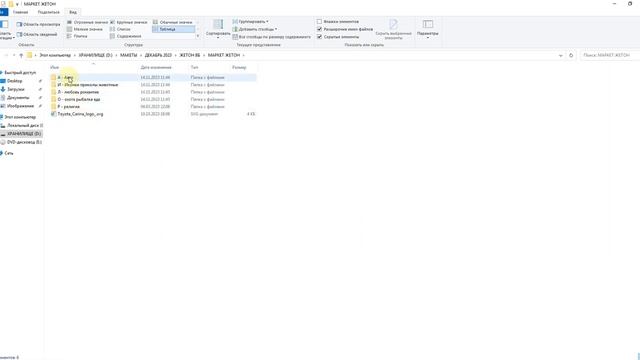
Task: Open Изображения in quick access
Action: pyautogui.click(x=20, y=106)
